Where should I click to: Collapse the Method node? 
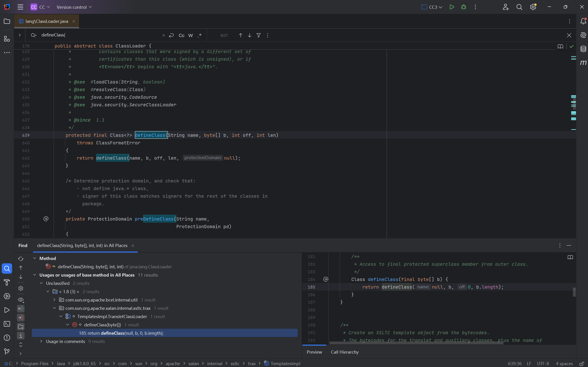34,258
